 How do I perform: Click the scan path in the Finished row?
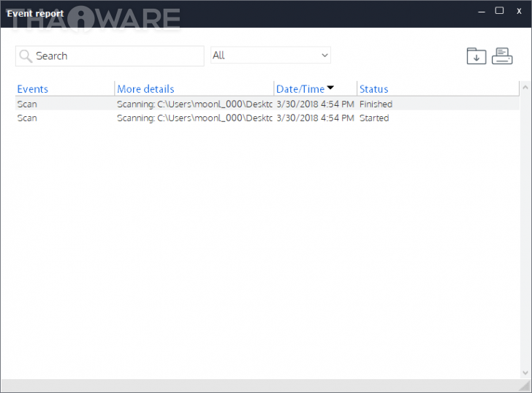click(194, 104)
